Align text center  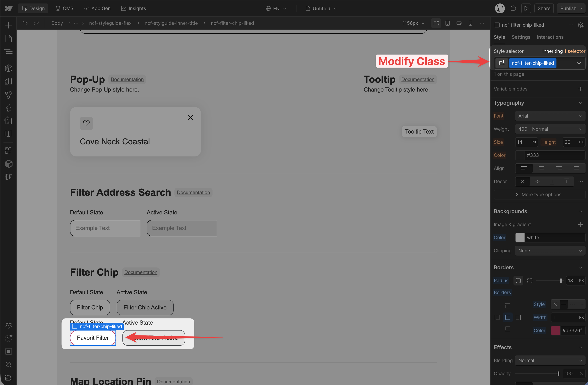pos(542,168)
